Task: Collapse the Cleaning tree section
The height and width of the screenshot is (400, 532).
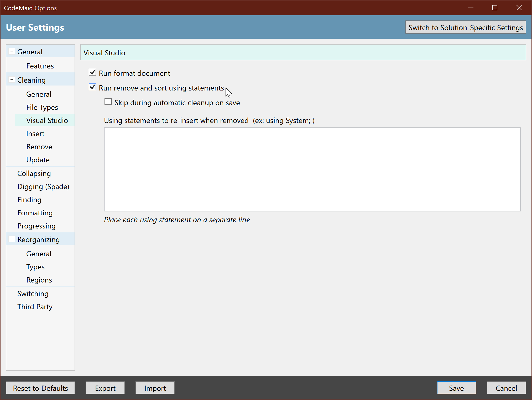Action: click(12, 80)
